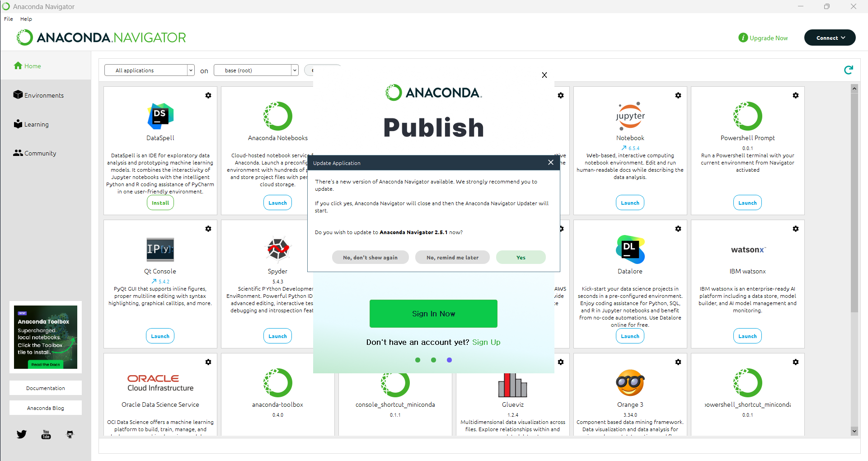Launch Jupyter Notebook

coord(630,203)
